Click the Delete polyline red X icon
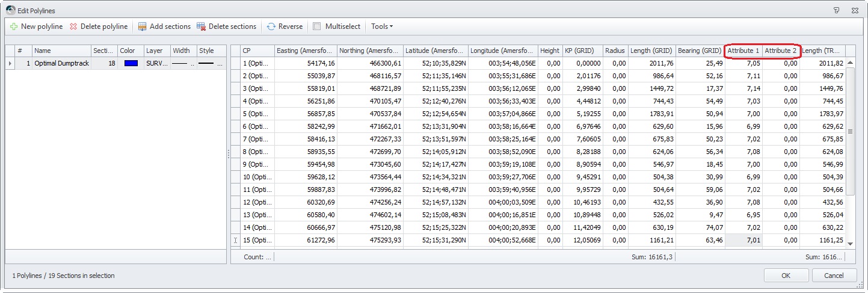868x293 pixels. coord(73,26)
